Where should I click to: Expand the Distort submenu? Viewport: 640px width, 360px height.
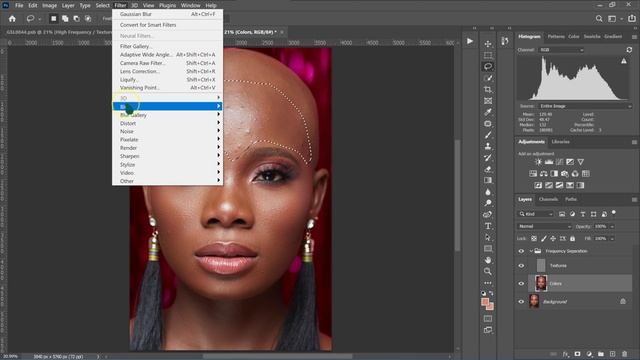(x=167, y=123)
